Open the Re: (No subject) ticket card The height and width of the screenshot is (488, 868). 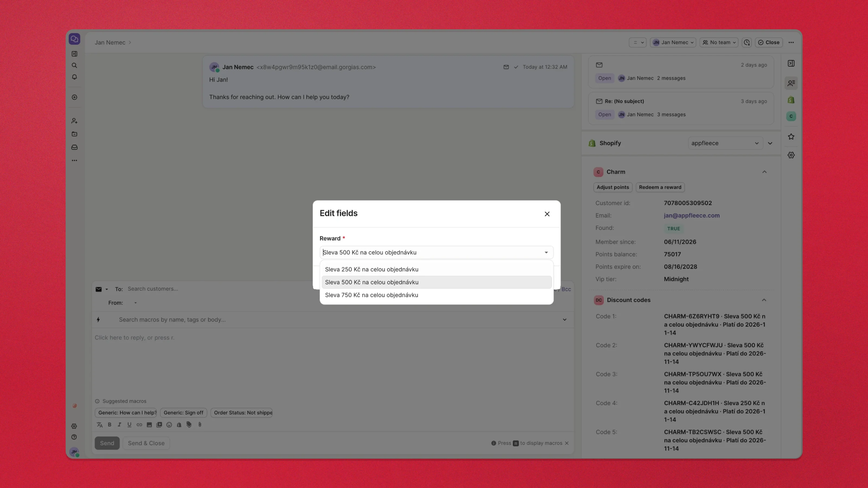(681, 108)
